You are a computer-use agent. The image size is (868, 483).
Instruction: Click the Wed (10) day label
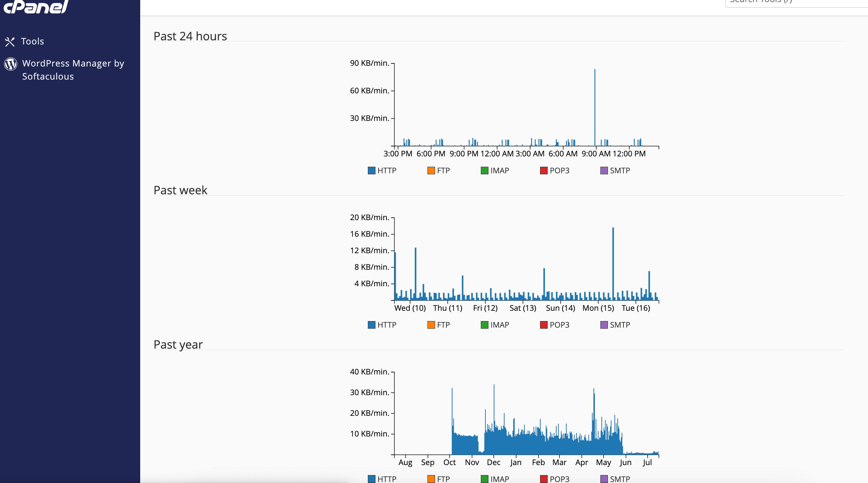point(410,308)
